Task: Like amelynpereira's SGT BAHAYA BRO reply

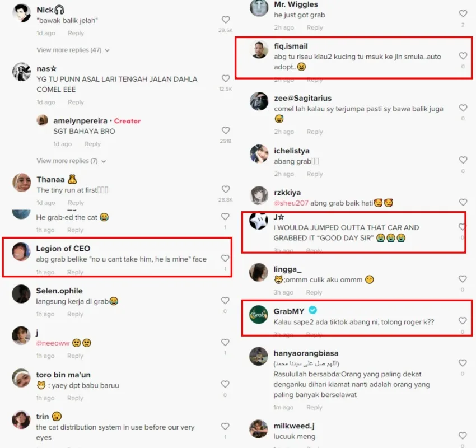Action: (226, 130)
